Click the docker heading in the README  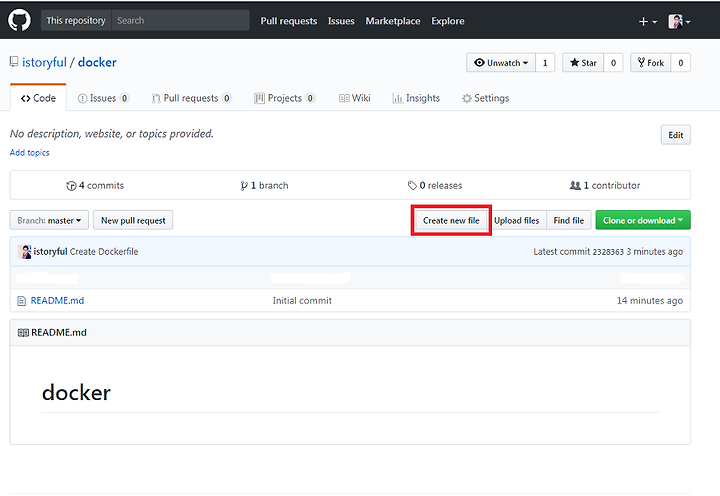(x=76, y=393)
